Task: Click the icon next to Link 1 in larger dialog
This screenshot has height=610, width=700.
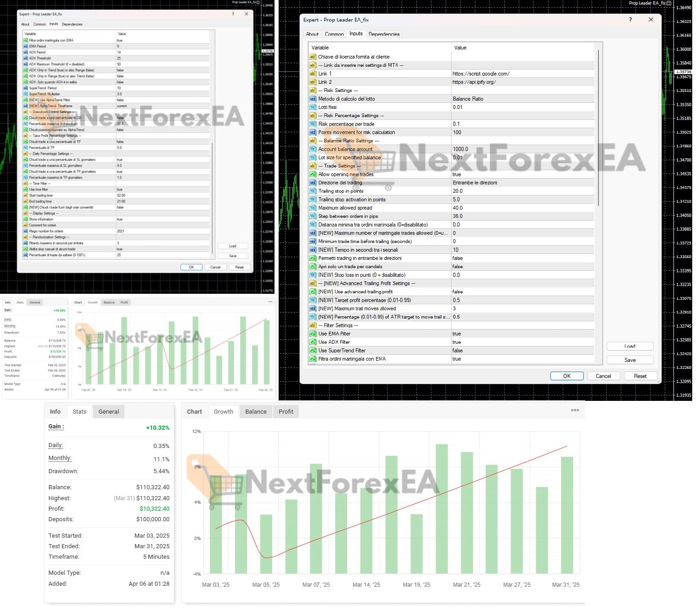Action: click(x=313, y=74)
